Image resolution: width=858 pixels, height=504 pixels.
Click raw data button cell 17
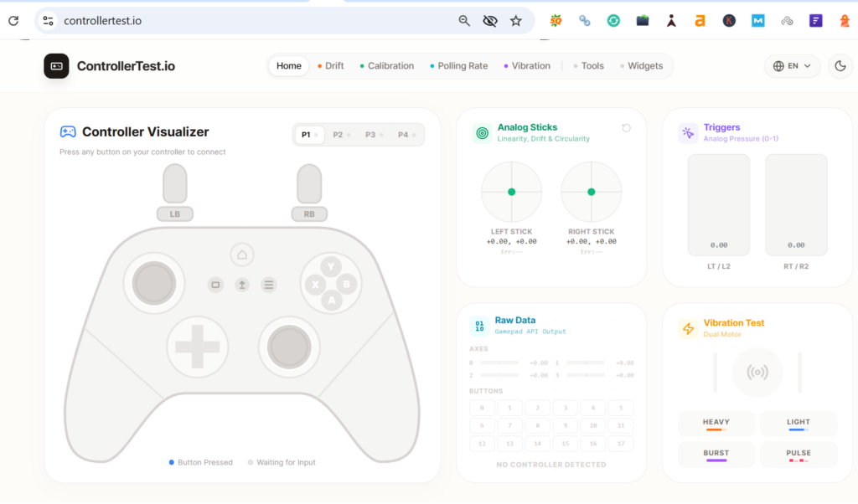621,444
